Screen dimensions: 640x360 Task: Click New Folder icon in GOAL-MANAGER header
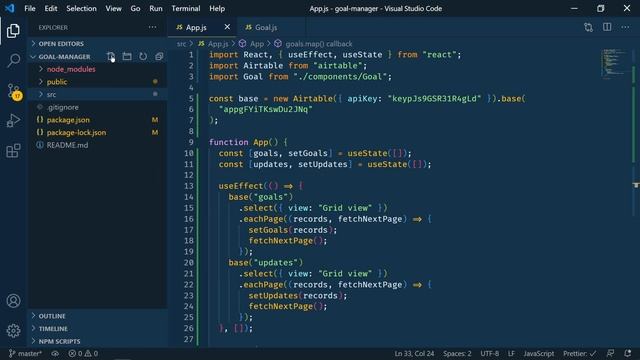[127, 56]
